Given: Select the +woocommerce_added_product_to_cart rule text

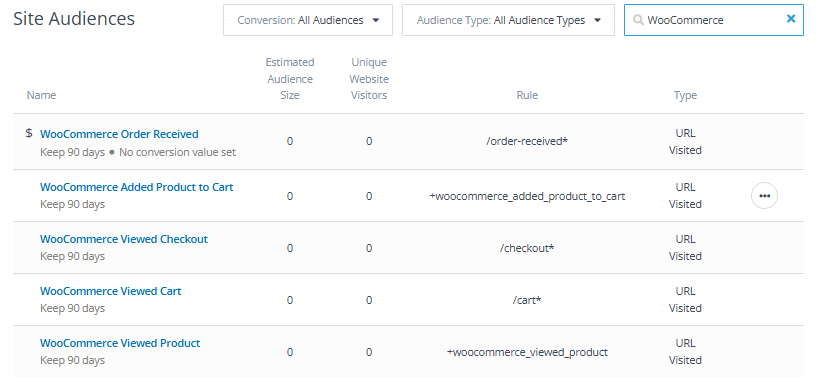Looking at the screenshot, I should point(527,196).
